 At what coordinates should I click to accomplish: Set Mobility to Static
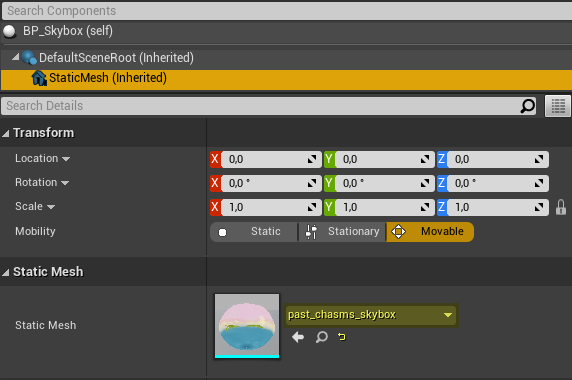pos(254,232)
